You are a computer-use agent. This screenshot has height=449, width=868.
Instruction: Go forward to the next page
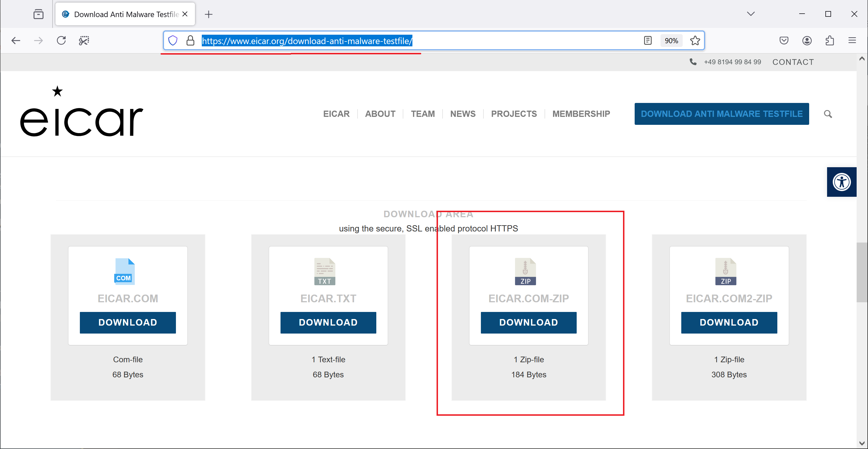(x=38, y=41)
